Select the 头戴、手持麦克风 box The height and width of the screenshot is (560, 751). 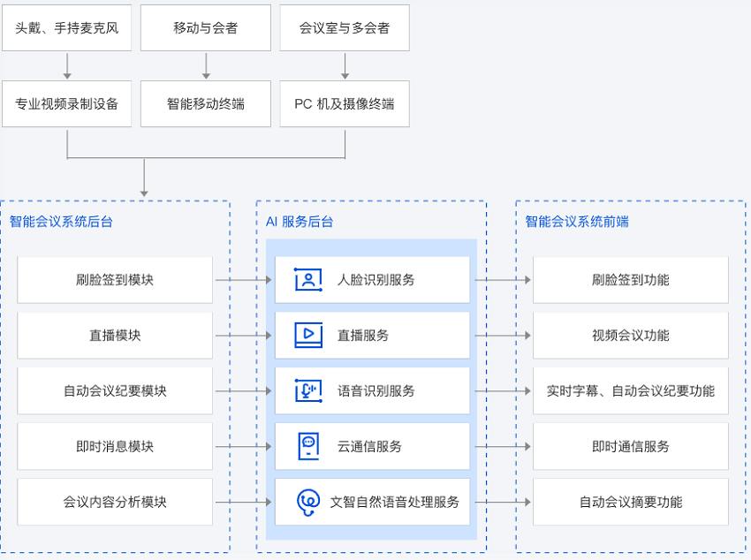[67, 27]
